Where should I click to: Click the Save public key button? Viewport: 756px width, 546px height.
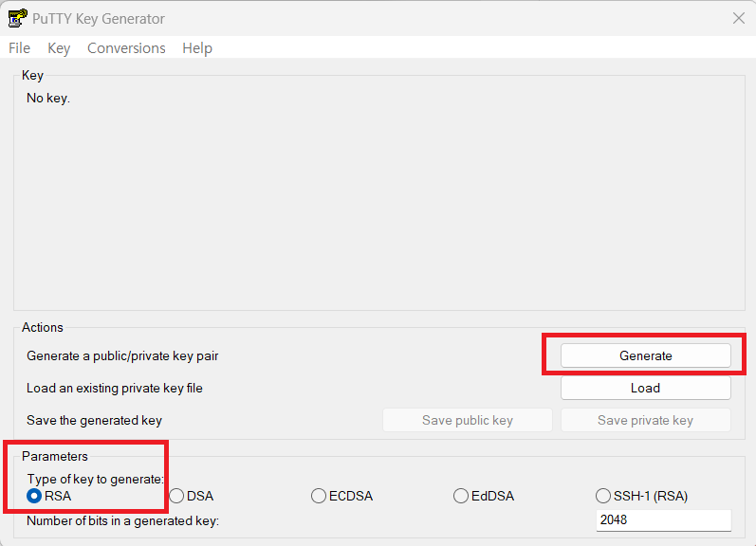pos(468,420)
